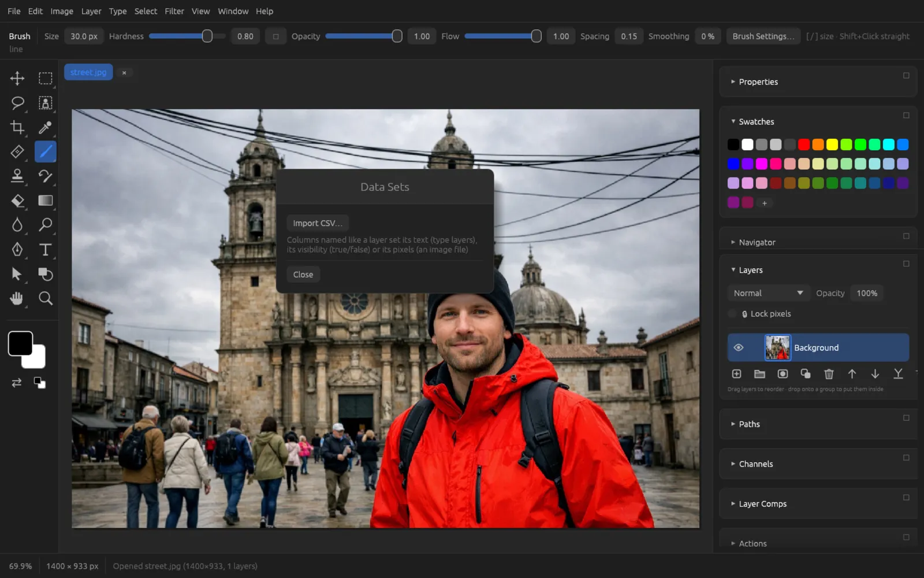
Task: Add a layer mask
Action: (x=783, y=374)
